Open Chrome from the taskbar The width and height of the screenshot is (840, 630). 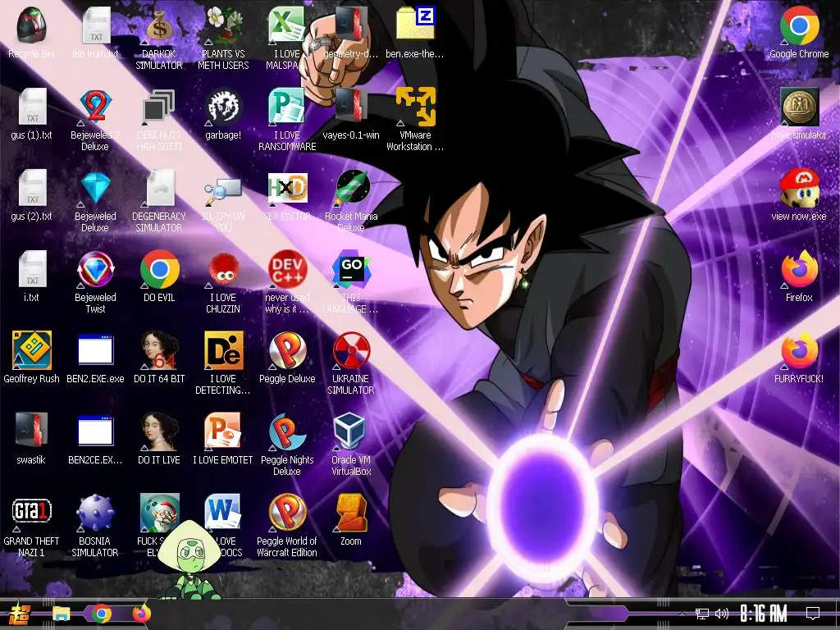pyautogui.click(x=102, y=614)
